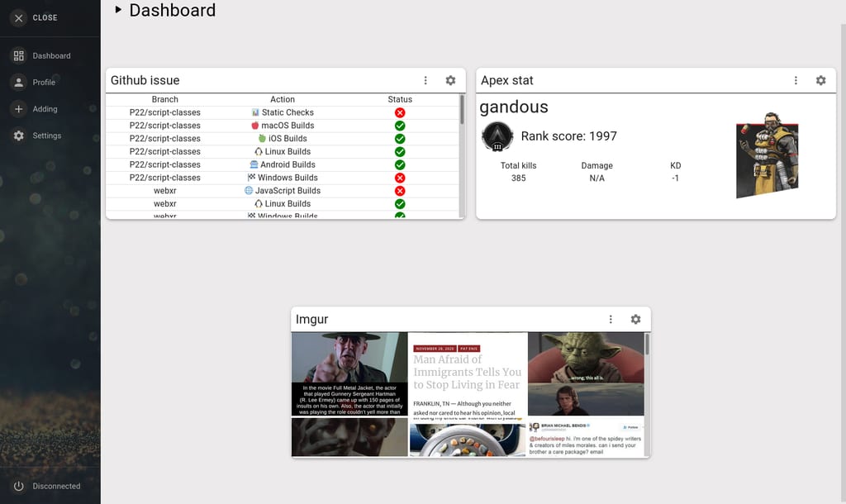The width and height of the screenshot is (846, 504).
Task: Open the Full Metal Jacket sergeant image
Action: (349, 374)
